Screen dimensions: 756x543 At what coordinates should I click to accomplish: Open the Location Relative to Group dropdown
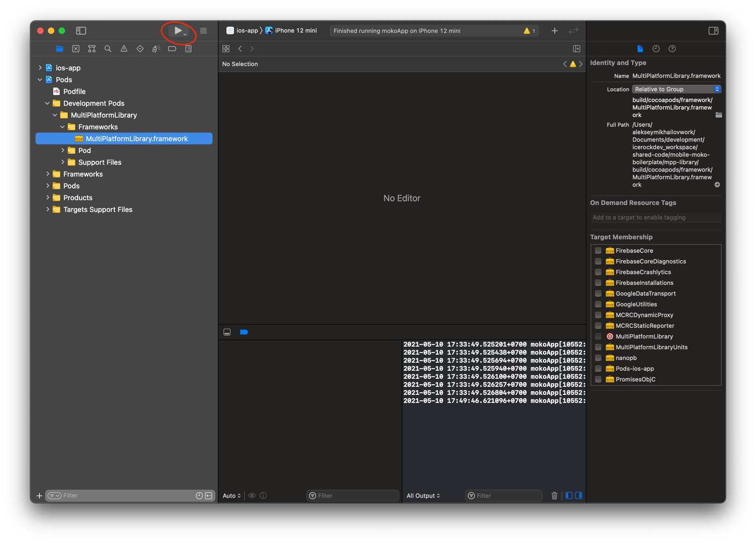(677, 89)
